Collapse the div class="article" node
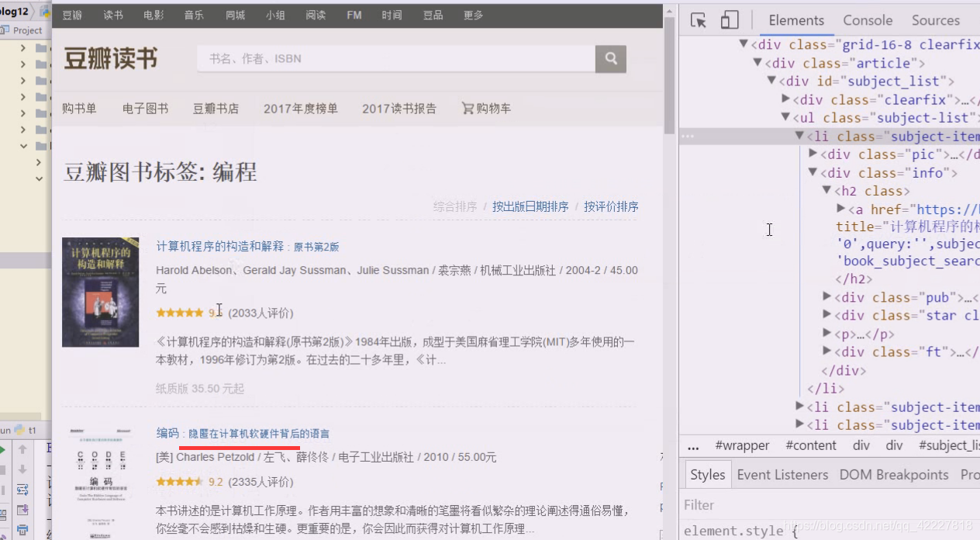 (757, 63)
